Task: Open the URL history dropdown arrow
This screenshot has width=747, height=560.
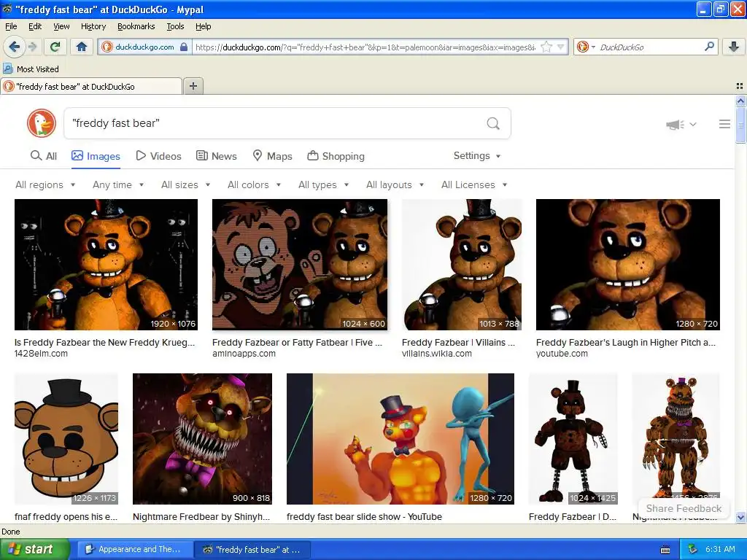Action: 560,47
